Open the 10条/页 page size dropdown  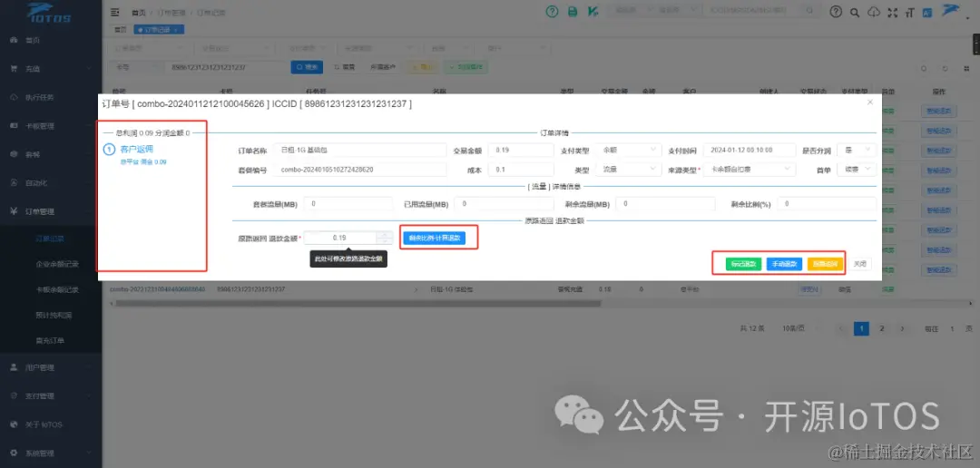pyautogui.click(x=802, y=328)
